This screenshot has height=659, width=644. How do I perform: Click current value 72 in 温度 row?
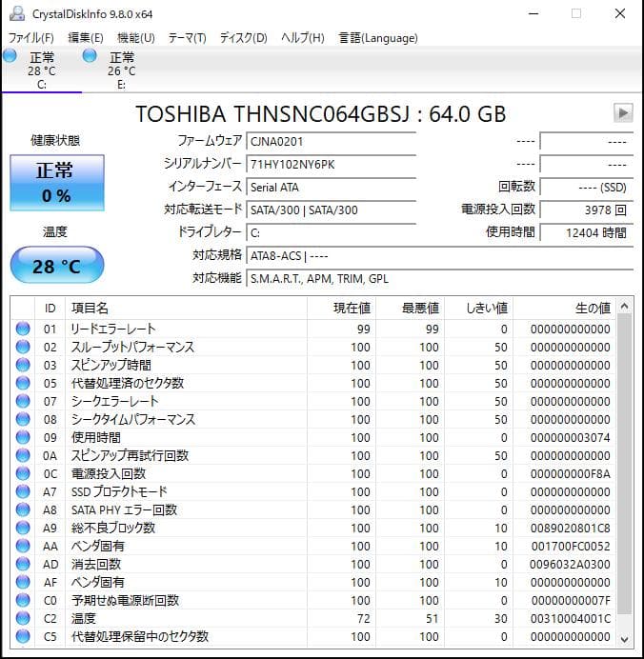(364, 618)
